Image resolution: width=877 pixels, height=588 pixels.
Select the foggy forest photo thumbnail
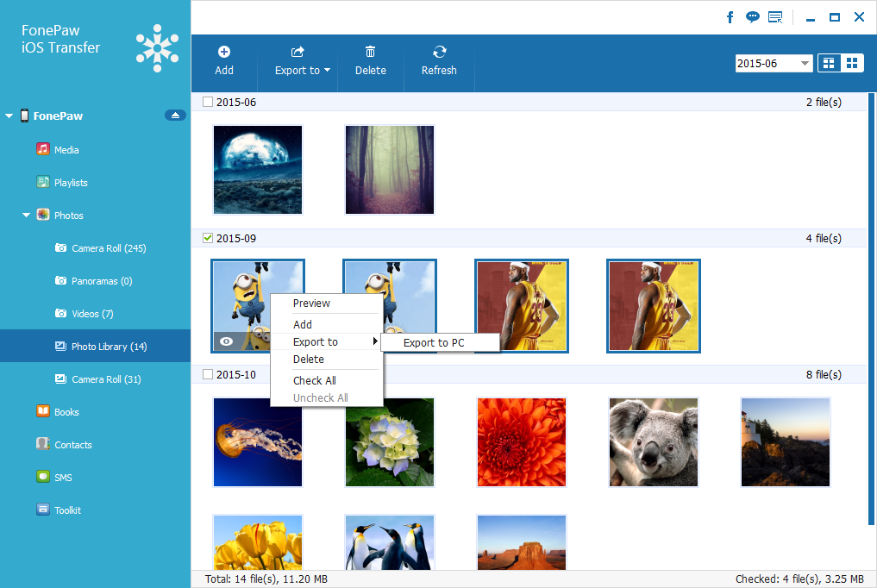click(390, 170)
